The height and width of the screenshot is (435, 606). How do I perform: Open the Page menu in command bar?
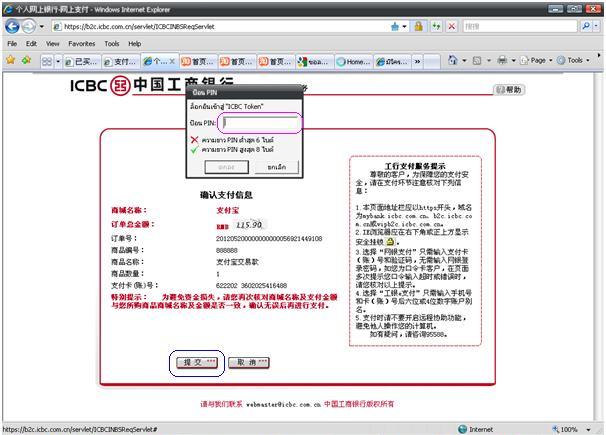click(536, 60)
